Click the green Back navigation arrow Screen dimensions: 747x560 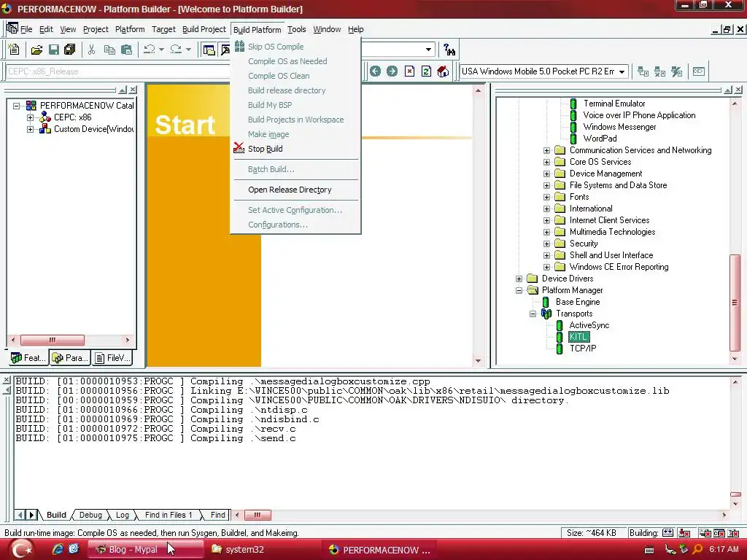376,71
